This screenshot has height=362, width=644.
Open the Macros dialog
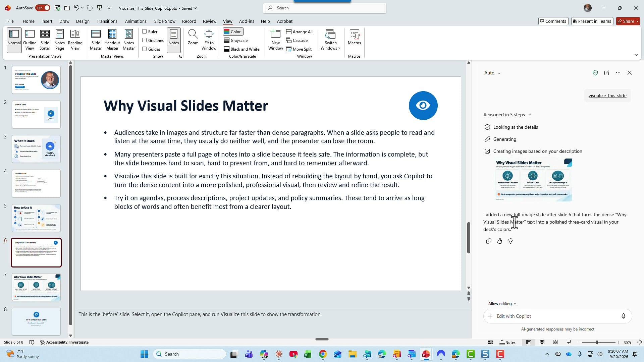(354, 38)
